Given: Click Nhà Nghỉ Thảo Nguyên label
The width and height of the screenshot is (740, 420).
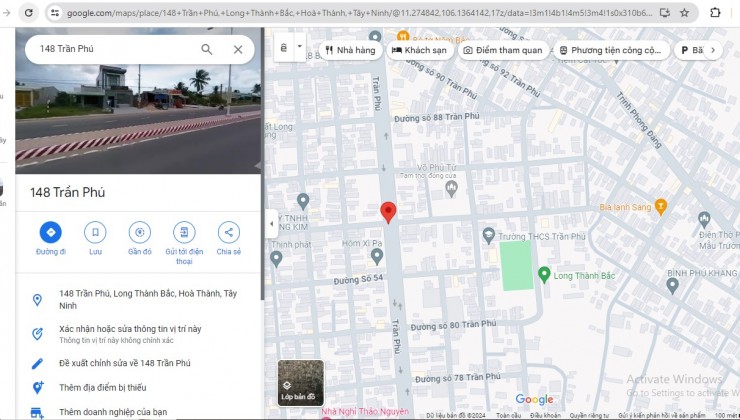Looking at the screenshot, I should (x=365, y=412).
